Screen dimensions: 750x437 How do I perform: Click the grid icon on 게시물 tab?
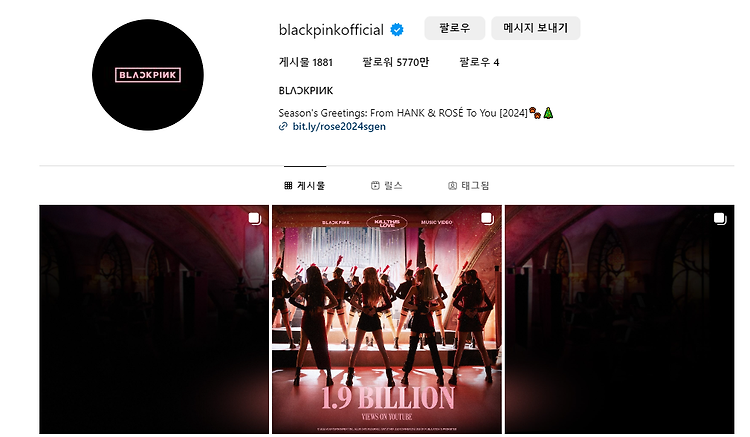pos(288,186)
